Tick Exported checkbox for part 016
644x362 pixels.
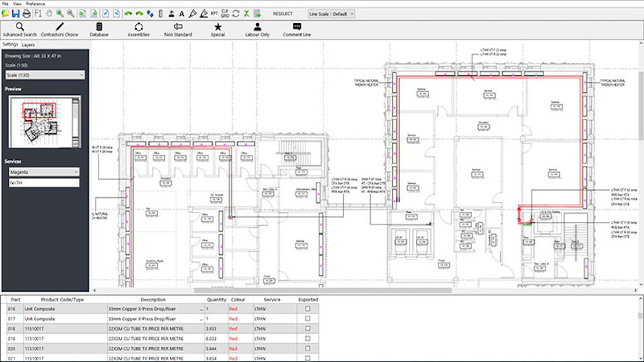click(x=308, y=308)
